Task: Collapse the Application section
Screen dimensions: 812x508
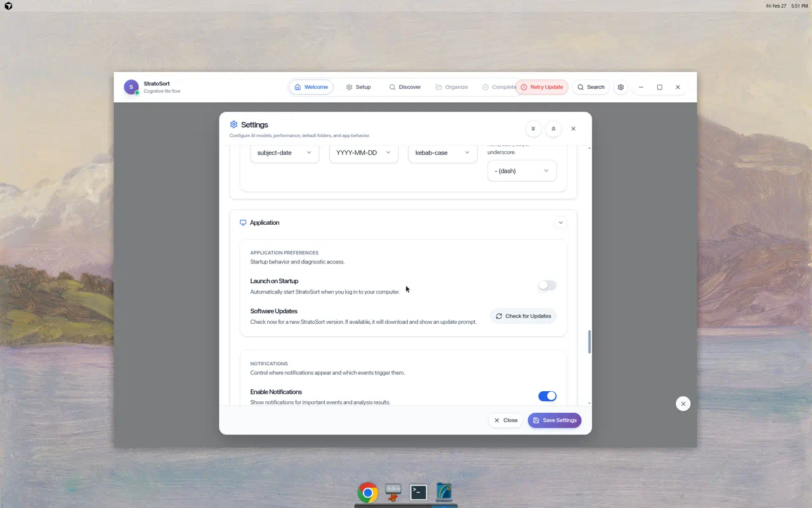Action: pos(560,222)
